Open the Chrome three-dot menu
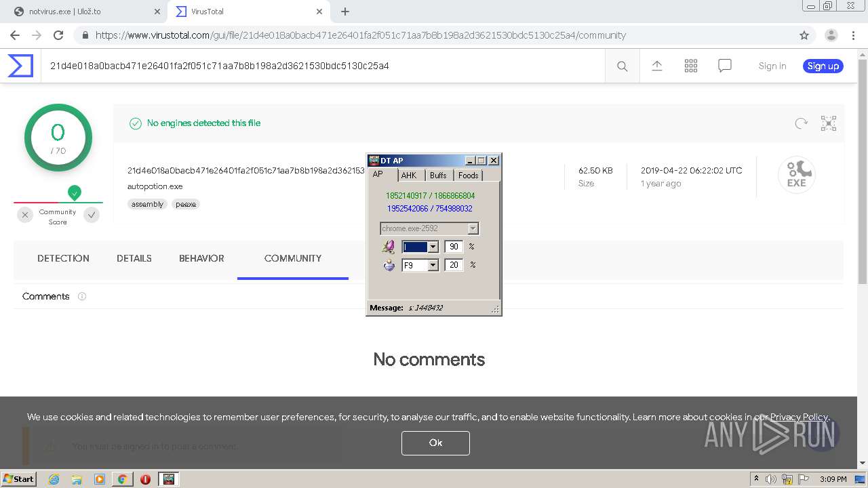The width and height of the screenshot is (868, 488). coord(853,35)
